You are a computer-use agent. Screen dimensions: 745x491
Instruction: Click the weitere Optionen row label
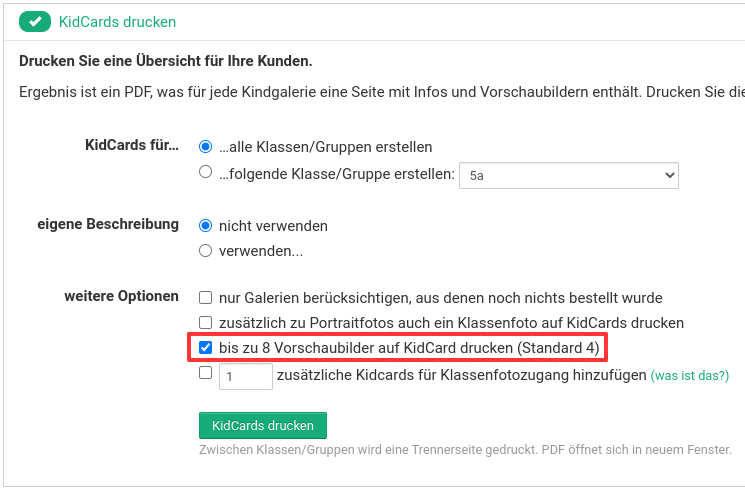[x=121, y=297]
